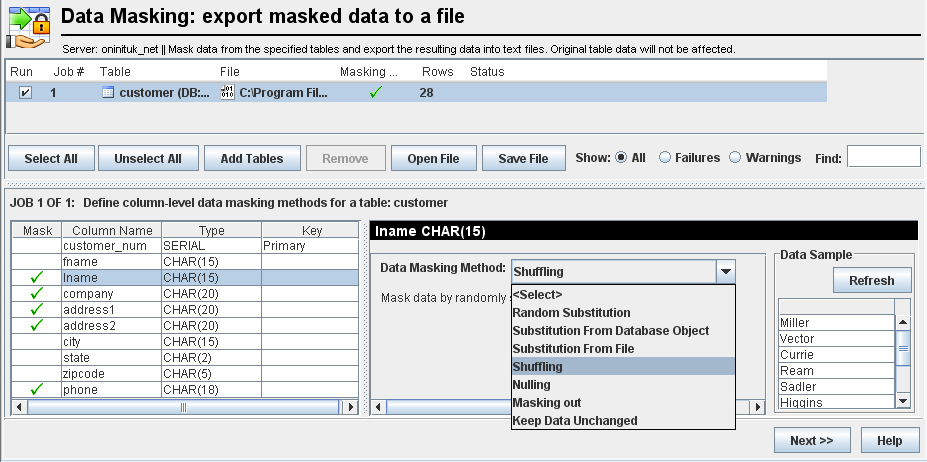Screen dimensions: 927x462
Task: Click the export file icon in job row
Action: (x=227, y=92)
